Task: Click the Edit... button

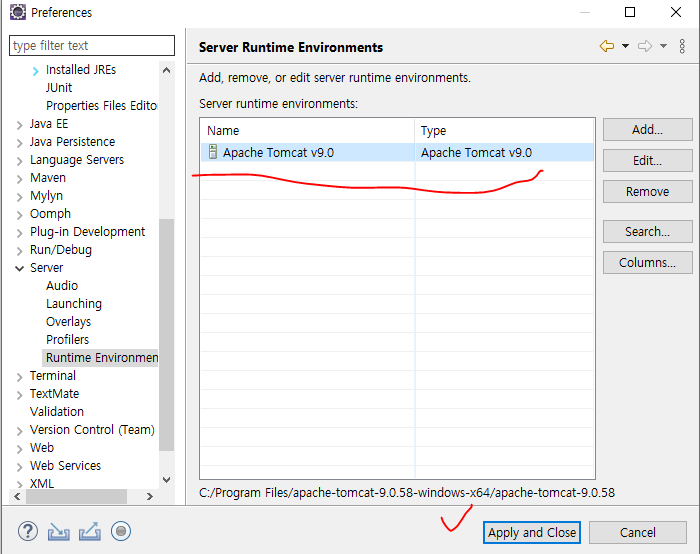Action: [647, 160]
